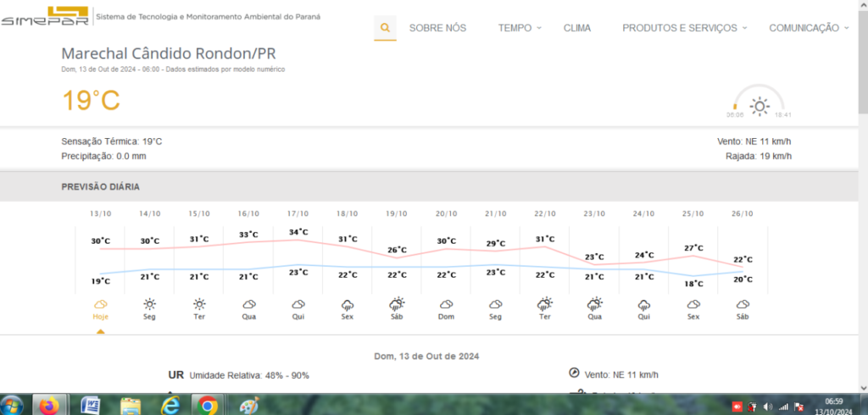Select the Sex 18/10 rain icon
Image resolution: width=868 pixels, height=415 pixels.
coord(348,305)
